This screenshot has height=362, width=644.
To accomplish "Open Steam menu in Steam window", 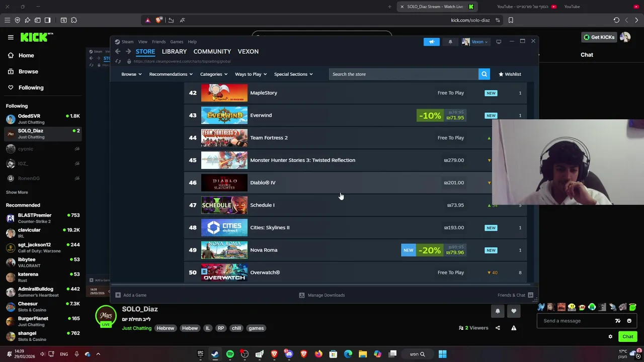I will [x=127, y=42].
